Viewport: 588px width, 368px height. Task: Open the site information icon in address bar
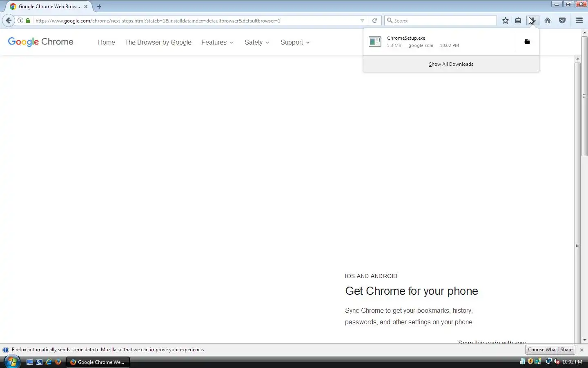click(x=20, y=20)
